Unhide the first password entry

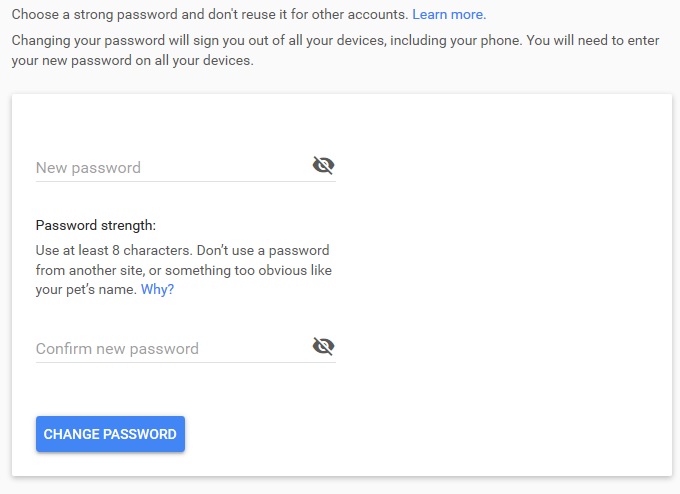pos(323,166)
